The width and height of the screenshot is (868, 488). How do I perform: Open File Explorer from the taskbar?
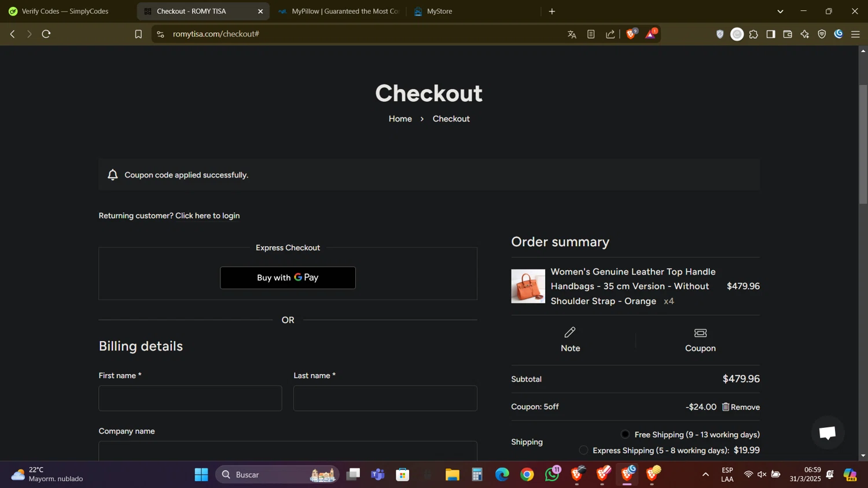click(452, 475)
